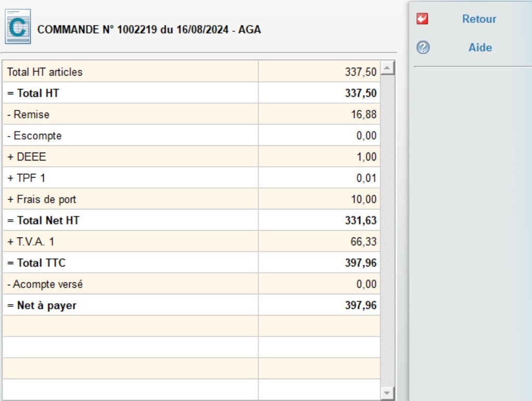Select the Acompte versé row
532x401 pixels.
coord(130,284)
